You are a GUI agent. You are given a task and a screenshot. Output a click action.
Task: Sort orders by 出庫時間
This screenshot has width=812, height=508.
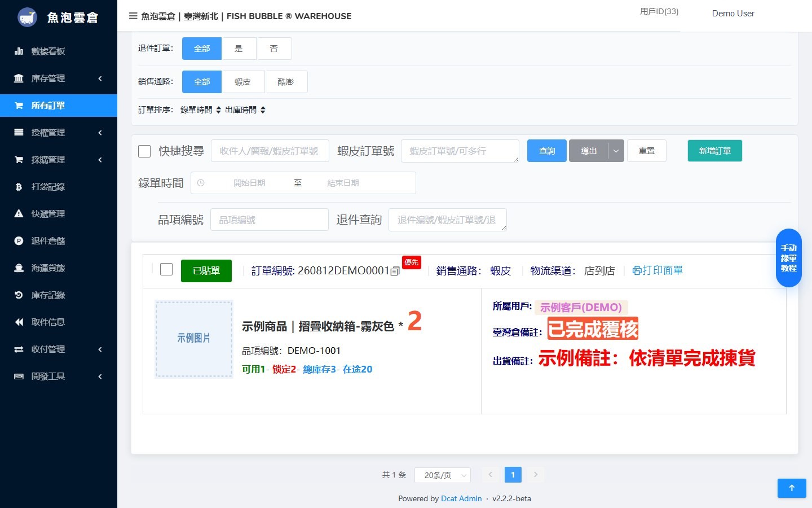[x=245, y=110]
